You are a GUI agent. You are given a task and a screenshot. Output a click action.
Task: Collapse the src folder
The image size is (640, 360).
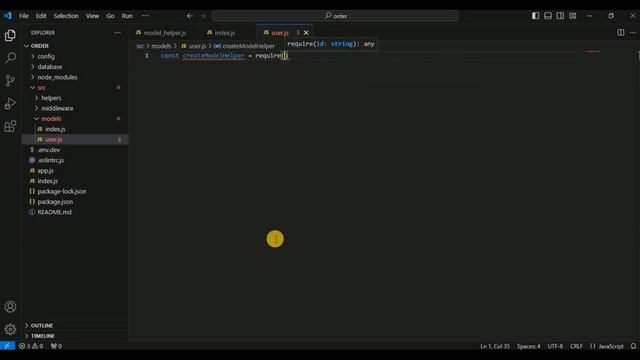click(x=41, y=87)
